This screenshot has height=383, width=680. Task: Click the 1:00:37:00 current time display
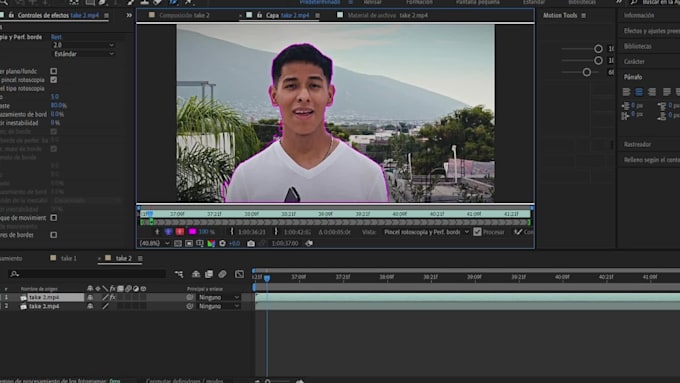(x=284, y=243)
